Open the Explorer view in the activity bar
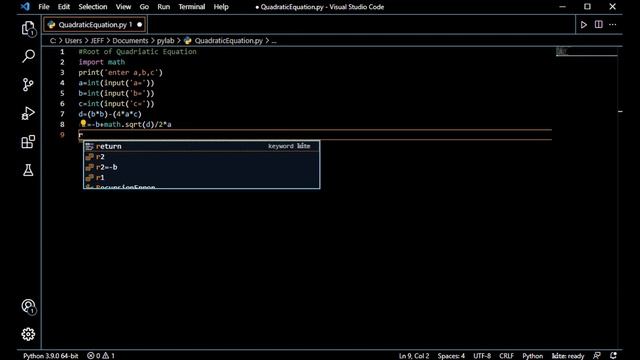The width and height of the screenshot is (640, 360). point(28,29)
